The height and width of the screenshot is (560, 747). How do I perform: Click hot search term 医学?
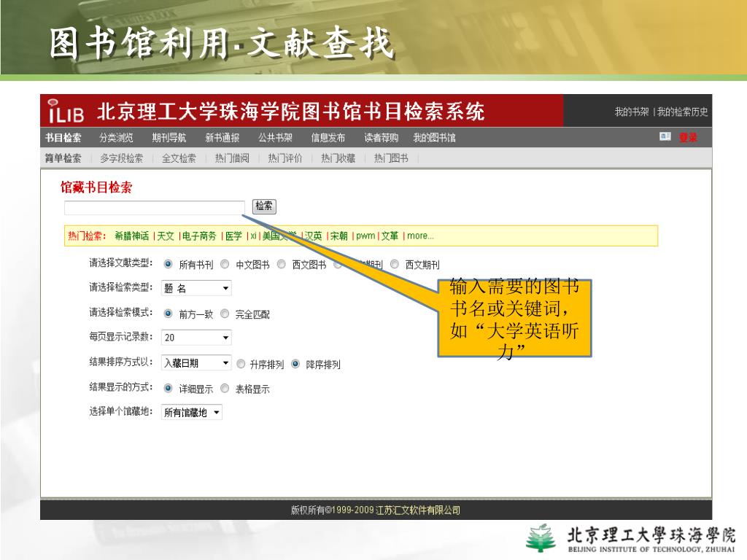click(x=233, y=236)
